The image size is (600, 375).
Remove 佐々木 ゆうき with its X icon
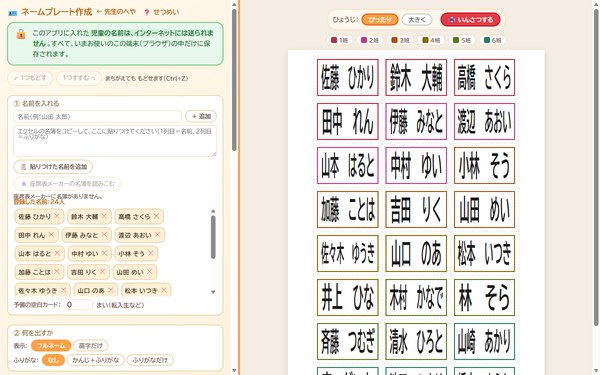(64, 290)
